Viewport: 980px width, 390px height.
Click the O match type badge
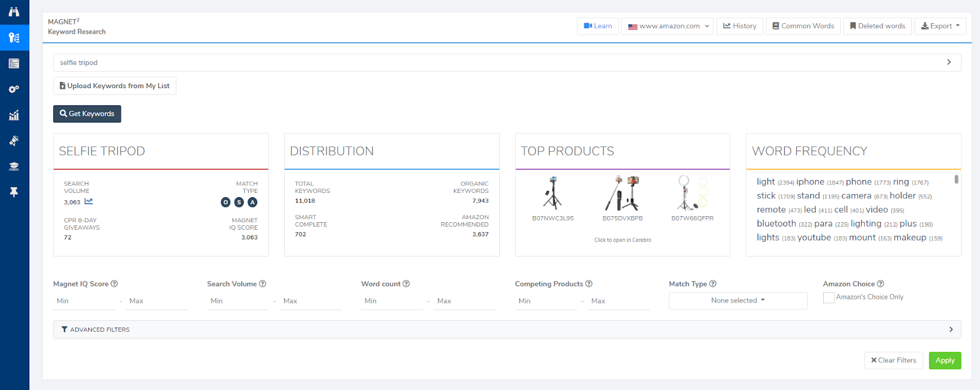click(x=225, y=202)
